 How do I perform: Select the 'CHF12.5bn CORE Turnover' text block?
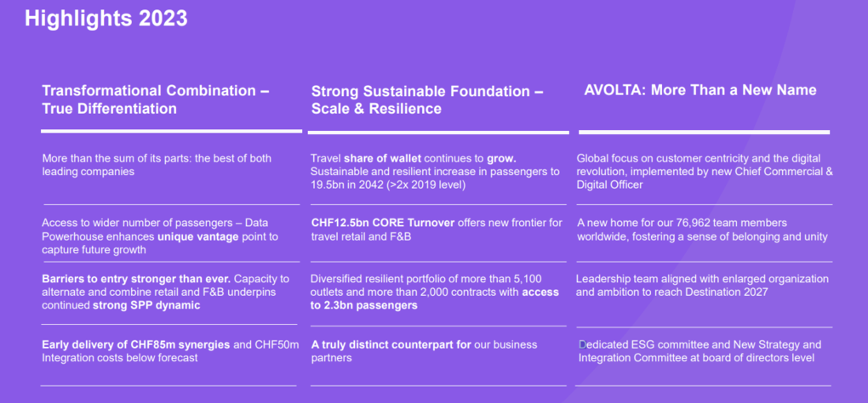[435, 230]
